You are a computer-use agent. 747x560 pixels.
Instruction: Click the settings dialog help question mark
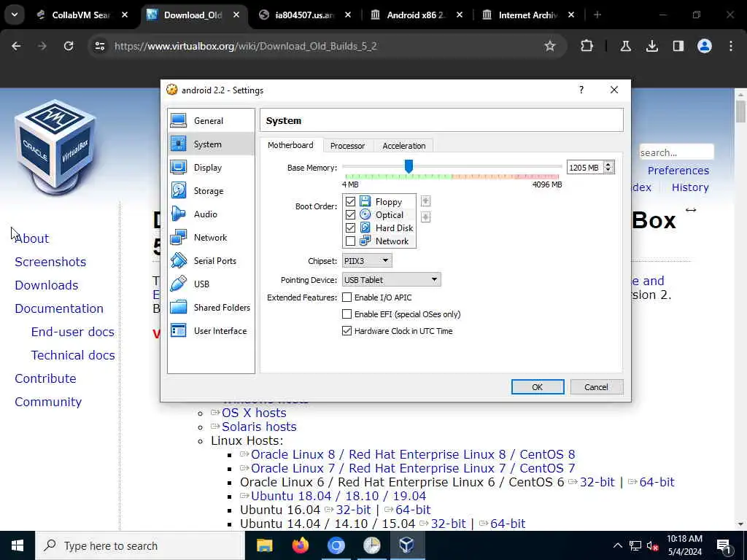click(x=581, y=90)
